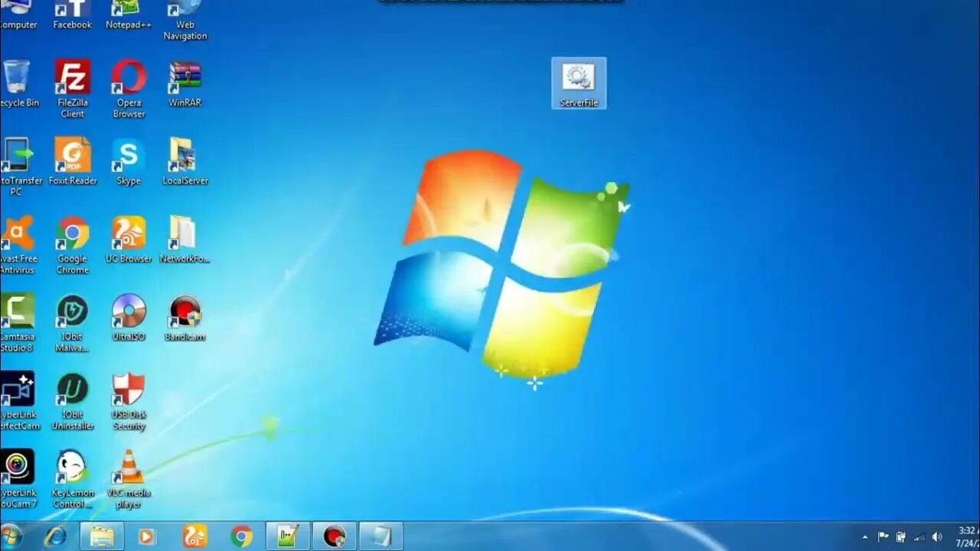Open UC Browser desktop shortcut
This screenshot has width=980, height=551.
pos(129,240)
